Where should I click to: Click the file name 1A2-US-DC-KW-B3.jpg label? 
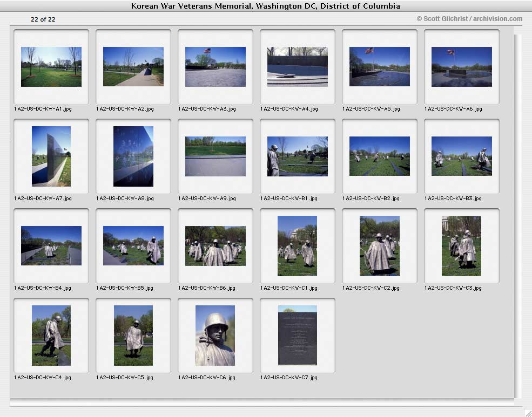453,199
